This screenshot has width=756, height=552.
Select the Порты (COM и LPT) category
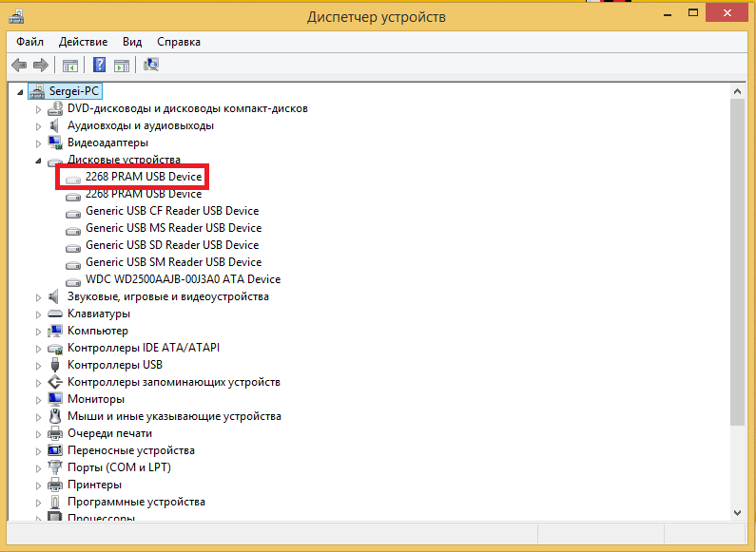coord(119,467)
